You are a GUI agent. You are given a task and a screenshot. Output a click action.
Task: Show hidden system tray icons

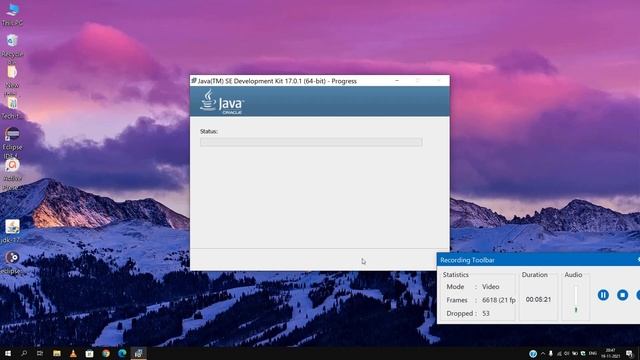click(543, 353)
